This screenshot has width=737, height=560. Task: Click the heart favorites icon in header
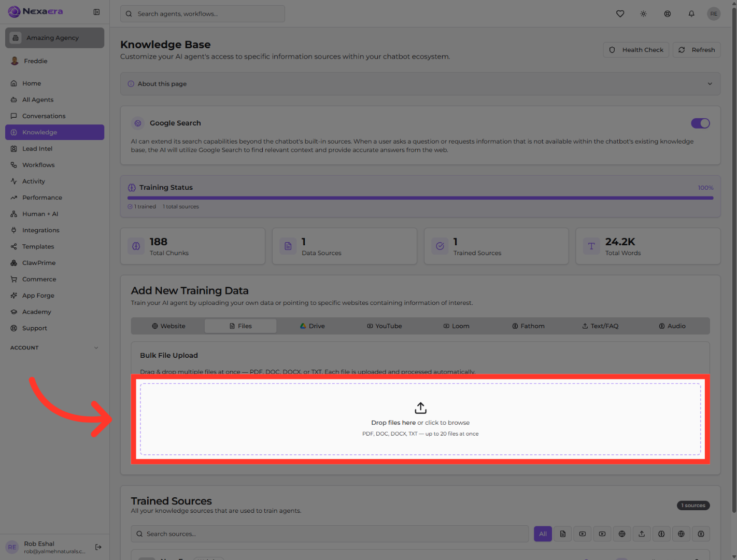click(x=620, y=14)
